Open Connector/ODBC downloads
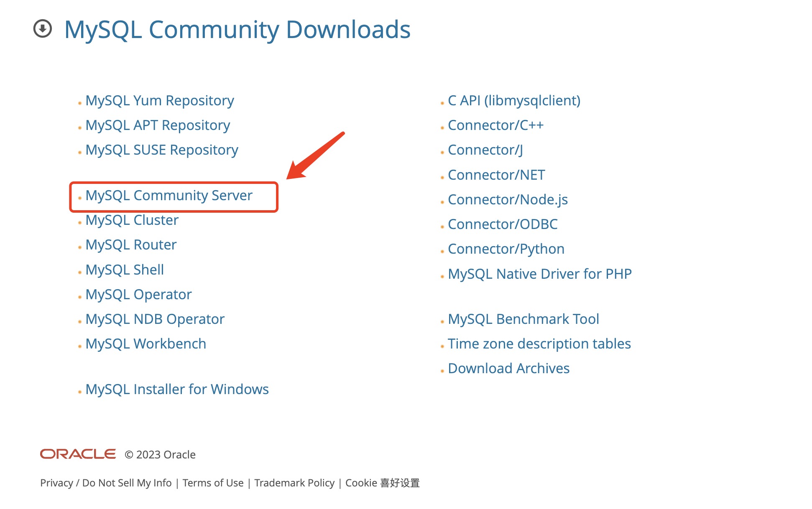The image size is (812, 509). pos(503,224)
